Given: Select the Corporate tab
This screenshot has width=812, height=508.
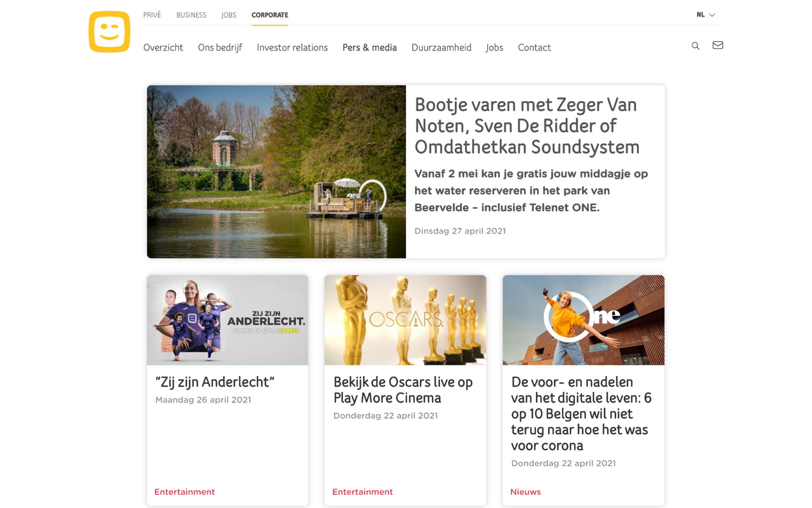Looking at the screenshot, I should point(270,15).
